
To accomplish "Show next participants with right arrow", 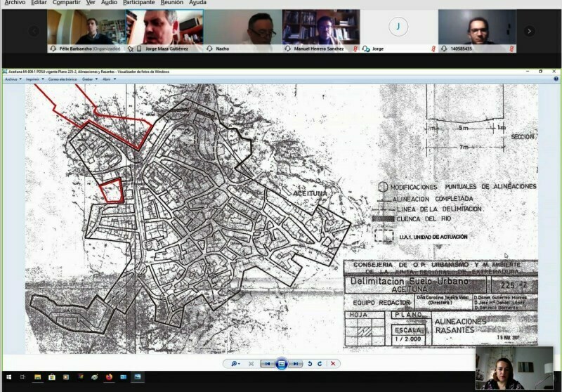I will (x=530, y=31).
